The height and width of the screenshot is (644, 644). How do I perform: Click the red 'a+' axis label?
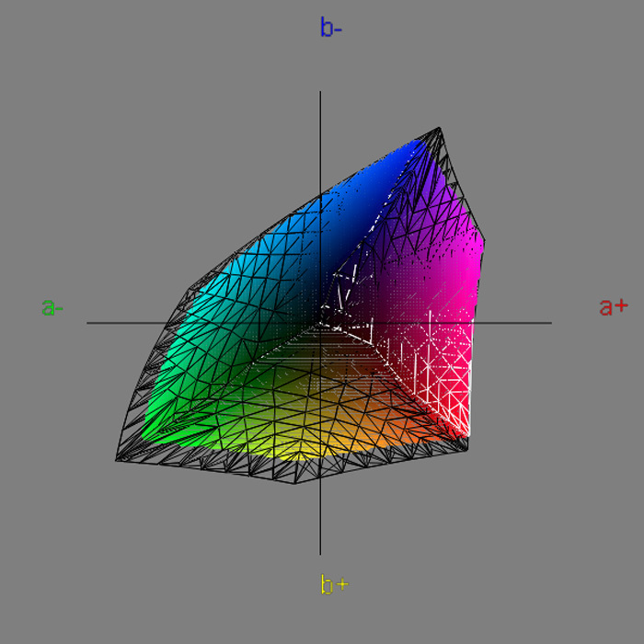point(614,306)
